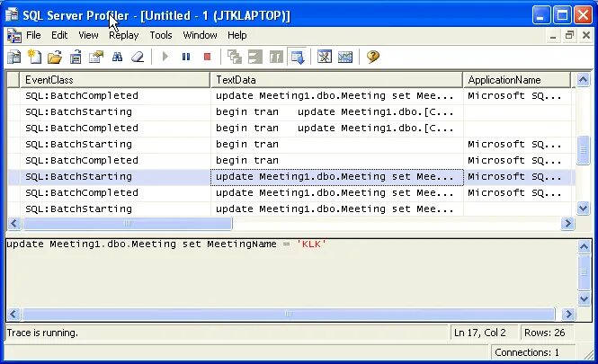Viewport: 598px width, 364px height.
Task: Click the trace grid's horizontal scroll thumb
Action: point(128,224)
